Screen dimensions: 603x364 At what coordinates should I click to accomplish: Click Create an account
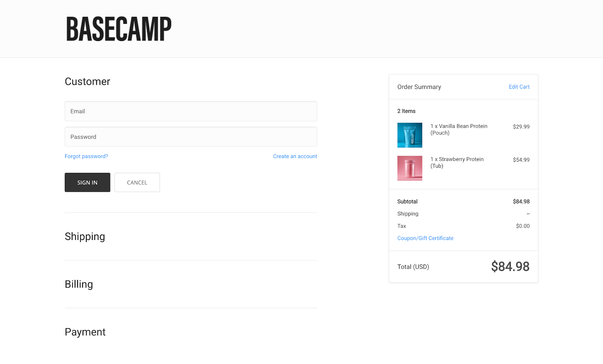295,156
